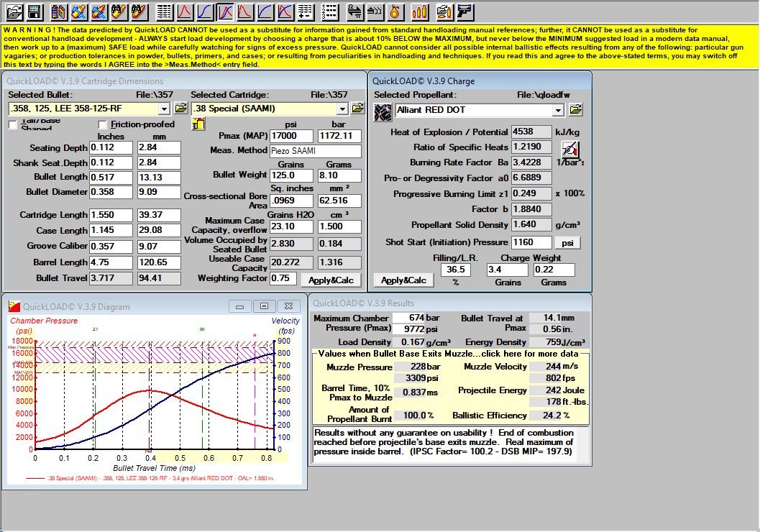Enable the Friction-proofed checkbox
760x532 pixels.
pyautogui.click(x=102, y=124)
